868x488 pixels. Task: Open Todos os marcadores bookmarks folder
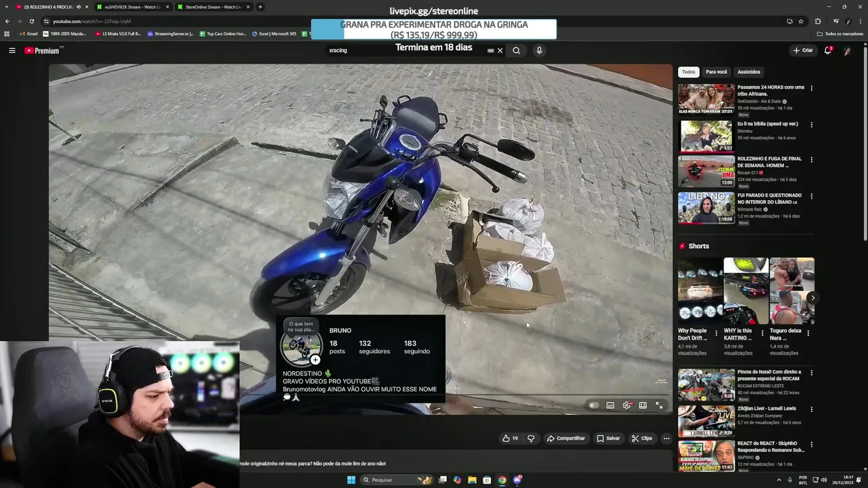pos(840,34)
